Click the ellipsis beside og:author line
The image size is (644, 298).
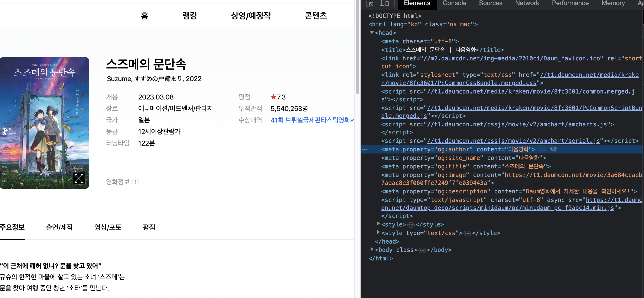tap(365, 149)
